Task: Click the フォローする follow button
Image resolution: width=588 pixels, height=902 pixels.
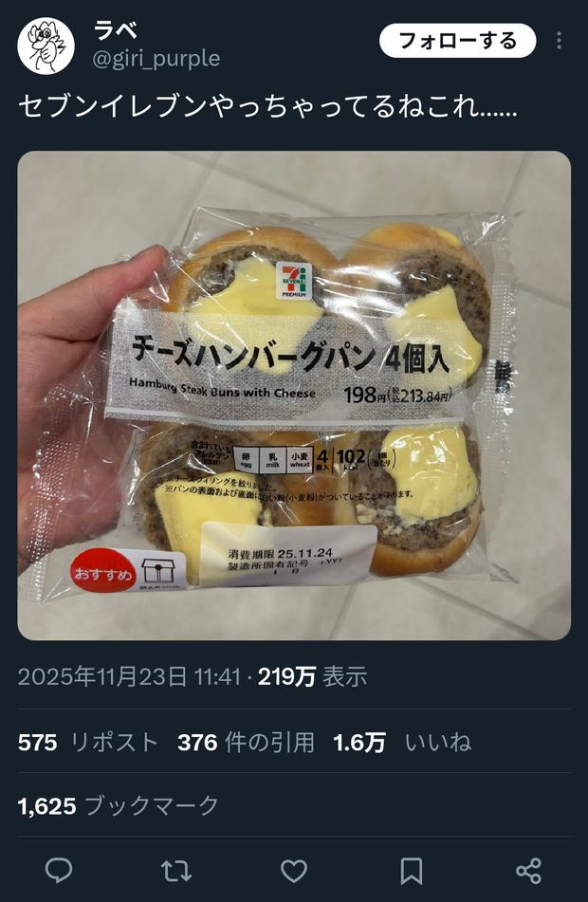Action: pos(458,40)
